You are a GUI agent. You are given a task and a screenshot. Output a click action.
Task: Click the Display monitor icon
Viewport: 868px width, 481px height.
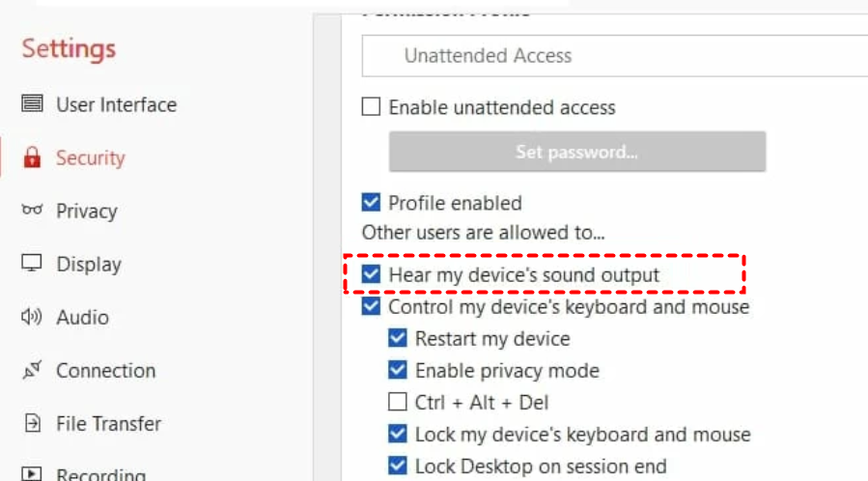(33, 264)
